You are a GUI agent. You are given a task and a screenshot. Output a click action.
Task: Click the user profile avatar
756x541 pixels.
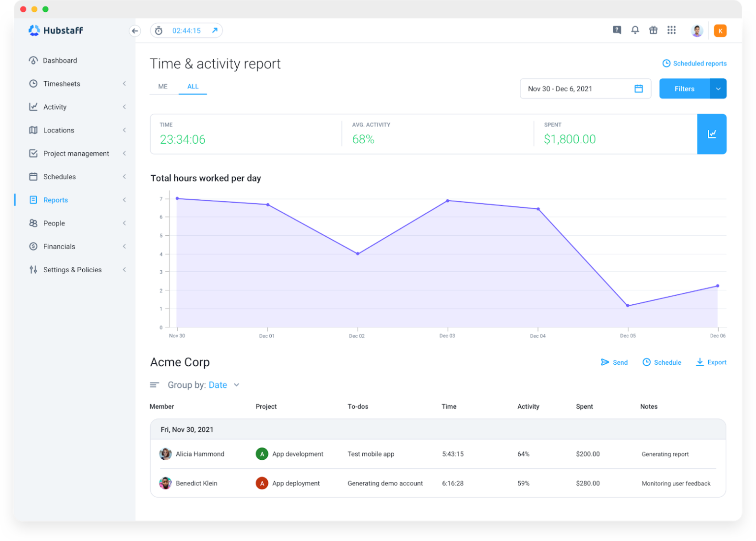696,31
